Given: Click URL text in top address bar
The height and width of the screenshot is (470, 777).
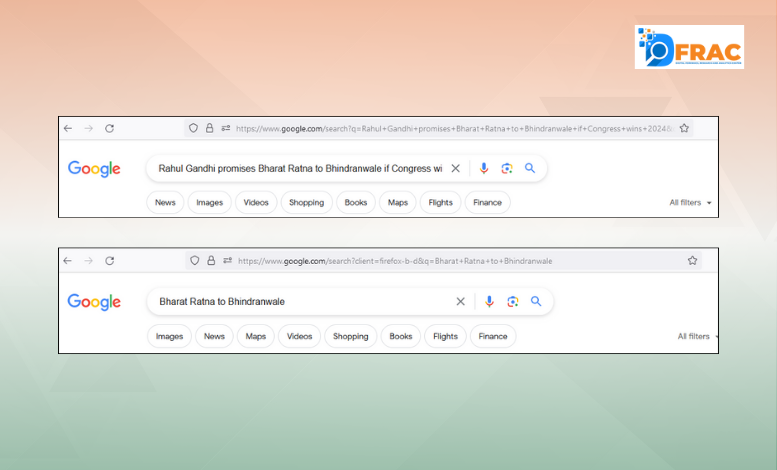Looking at the screenshot, I should click(x=454, y=128).
